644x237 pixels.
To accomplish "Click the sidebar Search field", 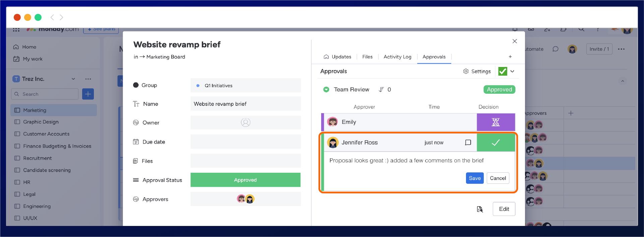I will 45,94.
